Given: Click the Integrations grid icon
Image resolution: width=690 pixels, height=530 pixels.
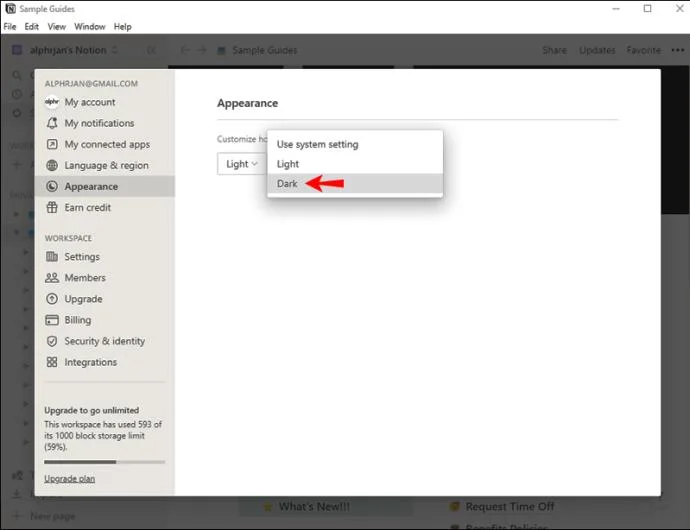Looking at the screenshot, I should tap(52, 362).
